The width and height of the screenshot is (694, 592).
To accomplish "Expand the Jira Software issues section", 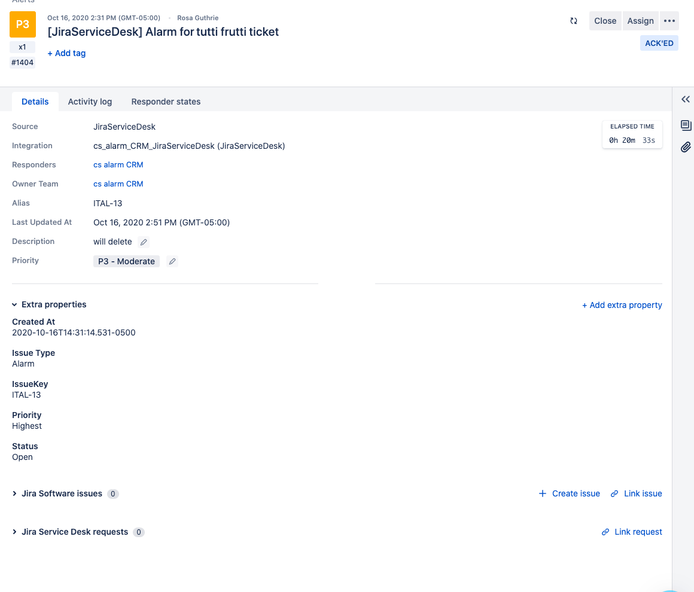I will 14,493.
